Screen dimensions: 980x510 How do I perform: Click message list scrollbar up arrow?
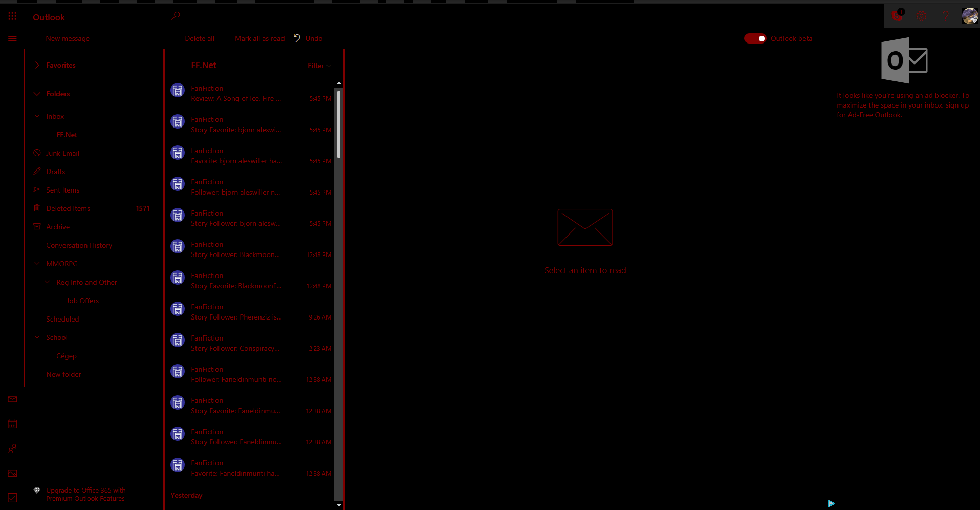click(338, 83)
